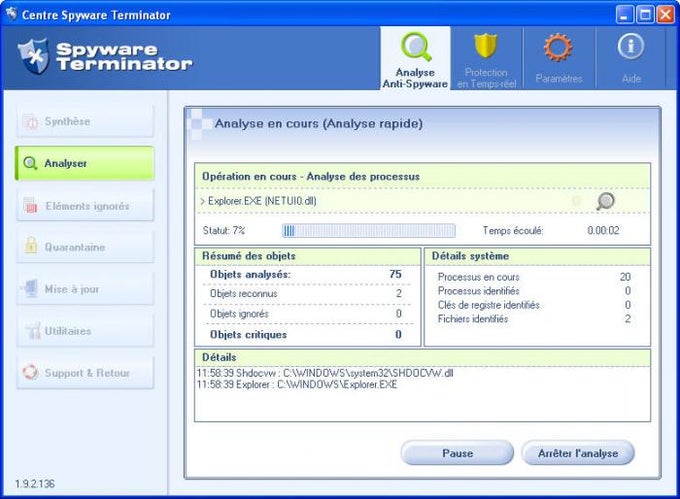Click version number 1.9.2.136

tap(35, 484)
